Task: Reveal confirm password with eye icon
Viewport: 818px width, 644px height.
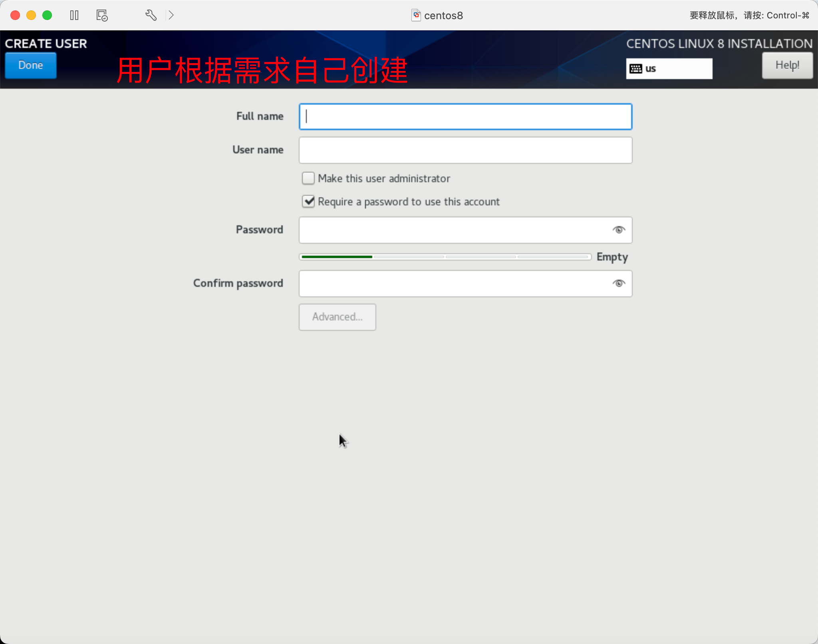Action: [619, 283]
